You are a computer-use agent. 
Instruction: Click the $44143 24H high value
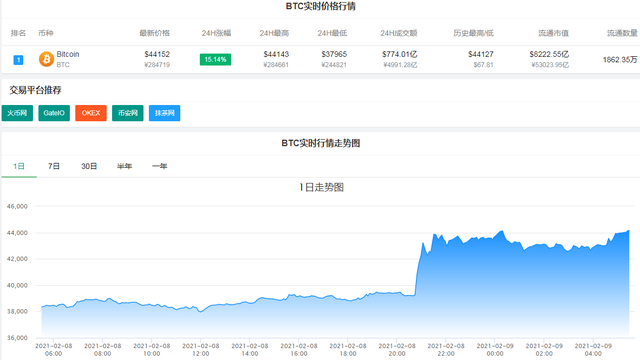[x=276, y=54]
